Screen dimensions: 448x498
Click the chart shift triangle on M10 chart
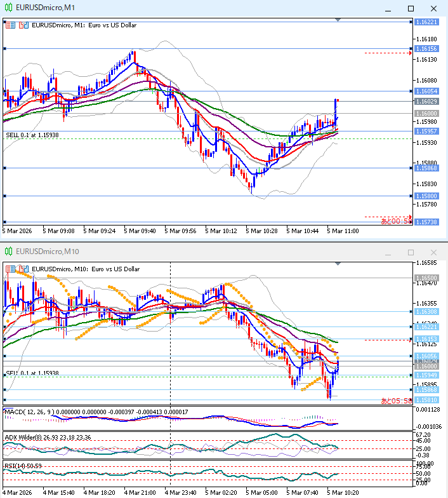pos(337,263)
